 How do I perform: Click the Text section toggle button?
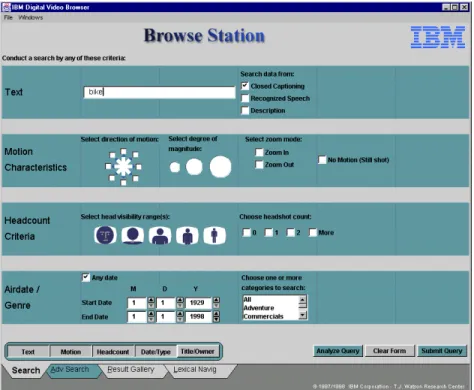[x=28, y=352]
